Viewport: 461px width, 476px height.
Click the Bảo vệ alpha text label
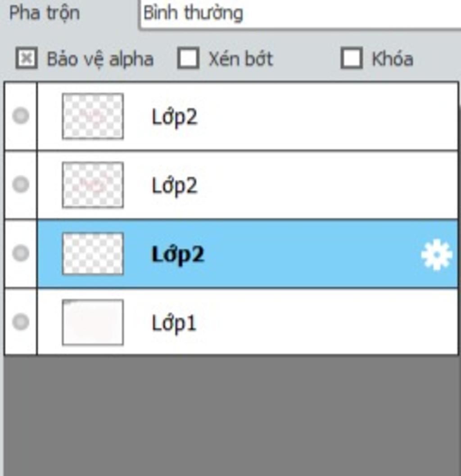[x=100, y=59]
